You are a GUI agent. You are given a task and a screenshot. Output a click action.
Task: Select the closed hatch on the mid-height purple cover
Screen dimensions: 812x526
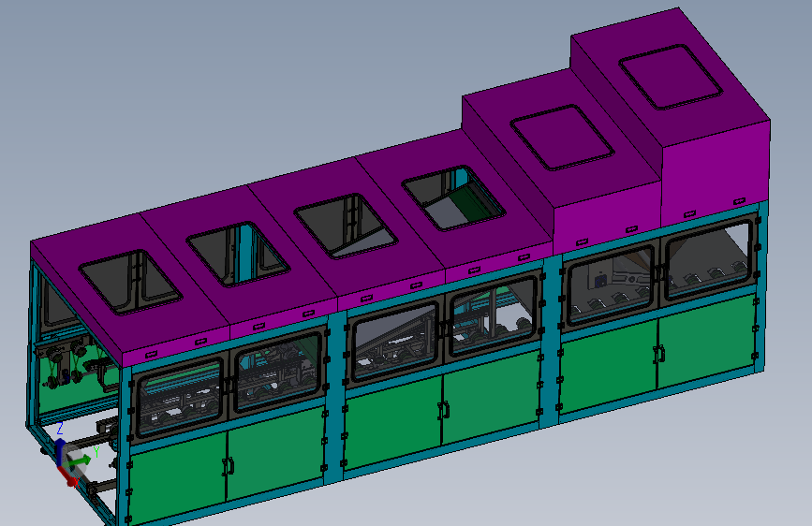coord(562,138)
